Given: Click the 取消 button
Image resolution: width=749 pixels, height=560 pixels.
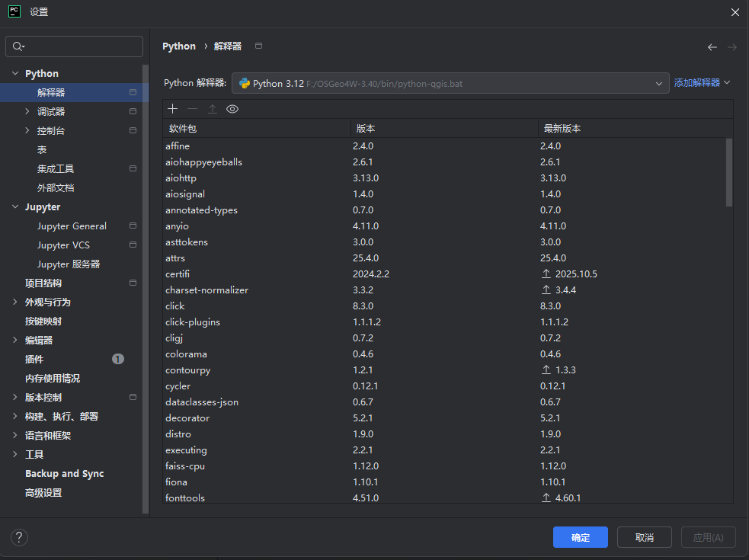Looking at the screenshot, I should (645, 538).
